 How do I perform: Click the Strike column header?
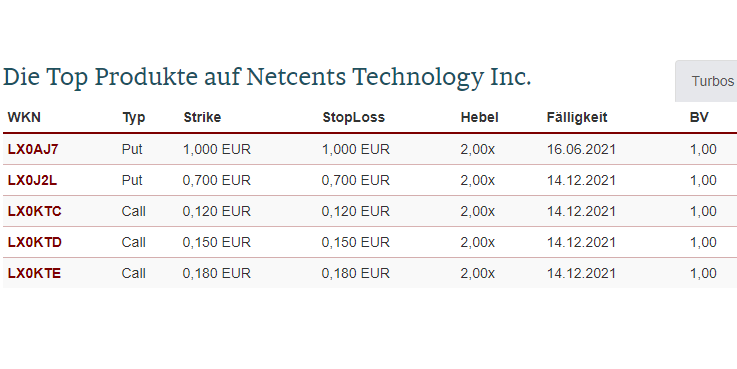202,117
